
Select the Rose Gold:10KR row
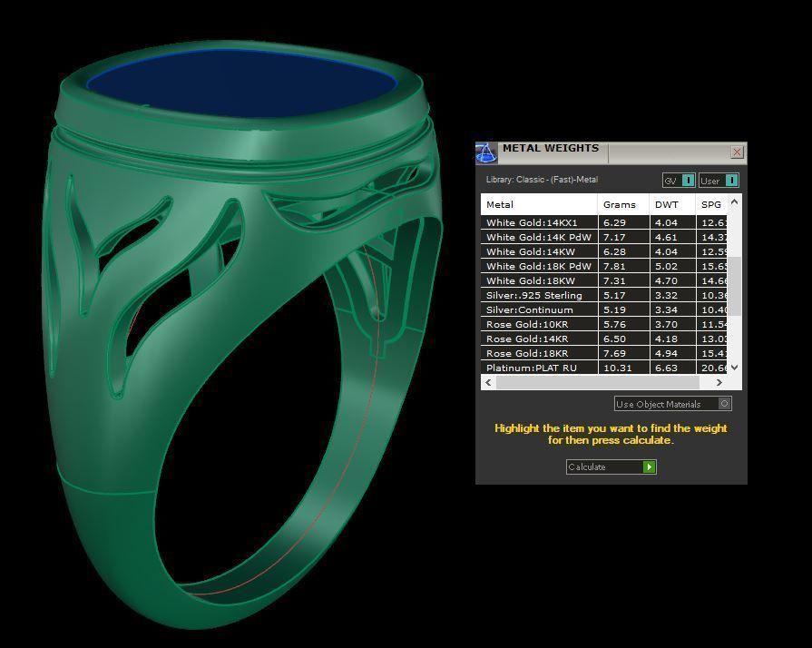(x=604, y=324)
